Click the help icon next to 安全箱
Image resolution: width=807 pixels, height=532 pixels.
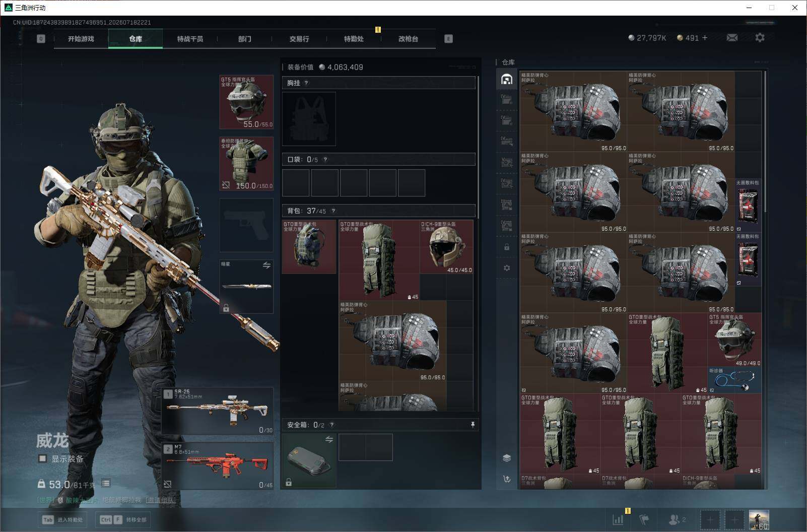pos(331,425)
